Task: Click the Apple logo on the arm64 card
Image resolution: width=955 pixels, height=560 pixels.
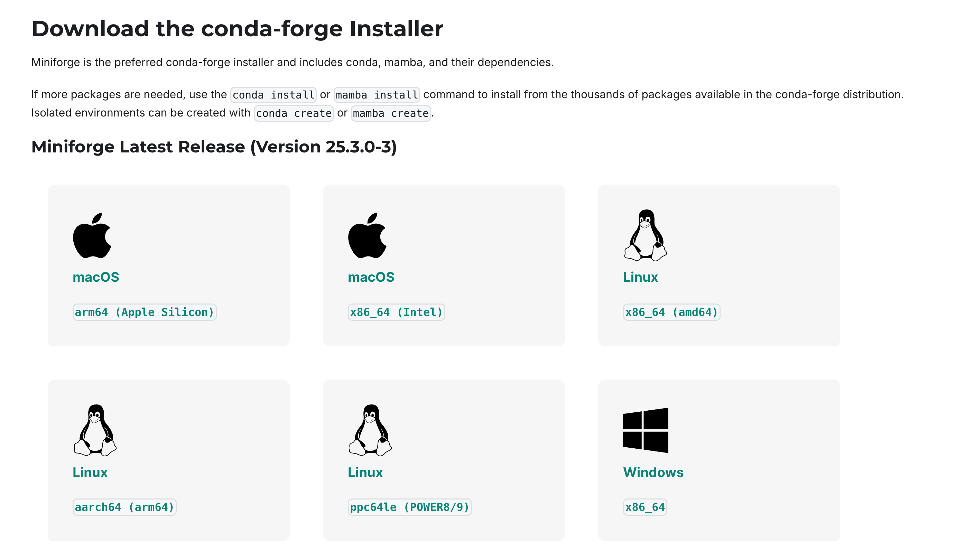Action: coord(92,235)
